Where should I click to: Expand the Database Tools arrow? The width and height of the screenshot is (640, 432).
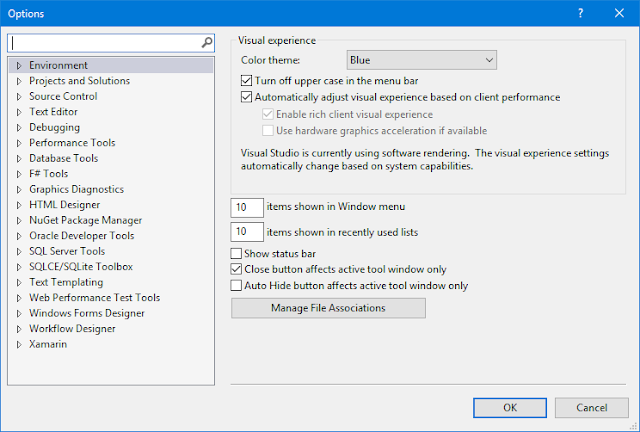pos(19,158)
